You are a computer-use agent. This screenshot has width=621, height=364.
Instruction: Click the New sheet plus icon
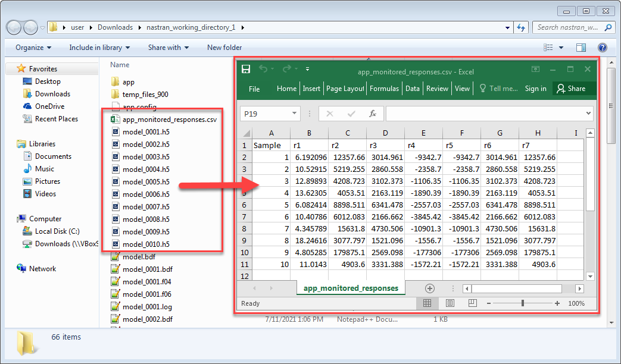tap(430, 288)
